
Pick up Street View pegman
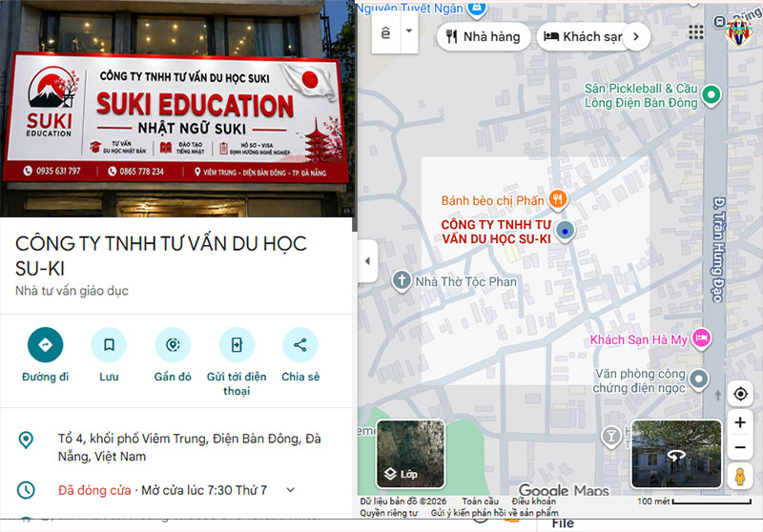pyautogui.click(x=740, y=476)
